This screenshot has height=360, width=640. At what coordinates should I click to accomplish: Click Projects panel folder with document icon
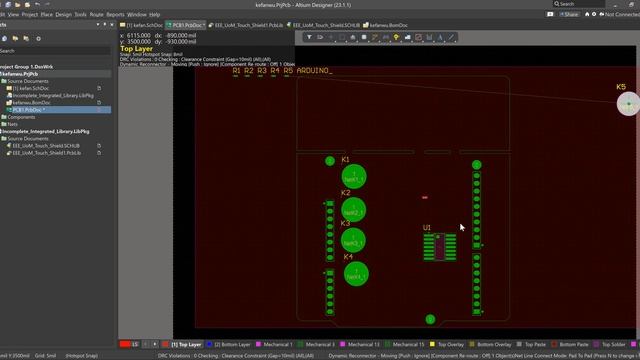click(26, 38)
